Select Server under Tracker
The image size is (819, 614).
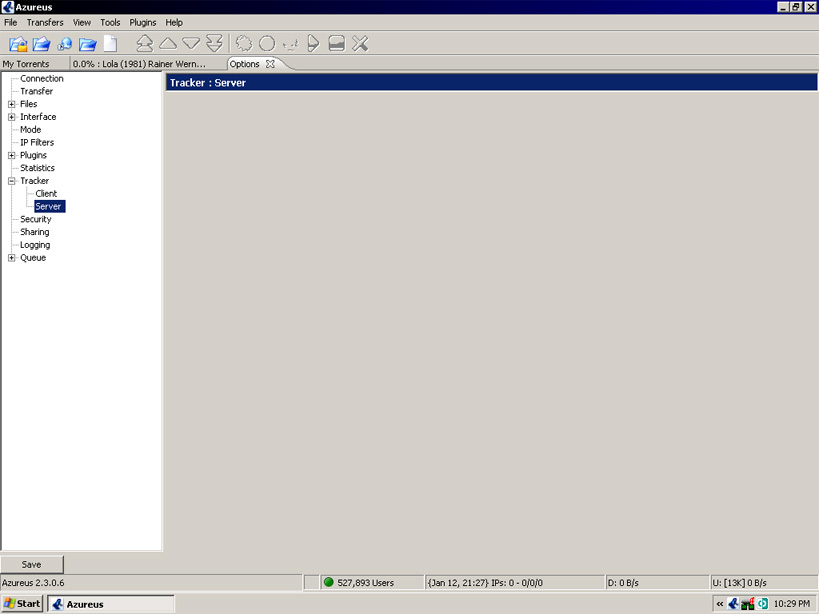50,206
